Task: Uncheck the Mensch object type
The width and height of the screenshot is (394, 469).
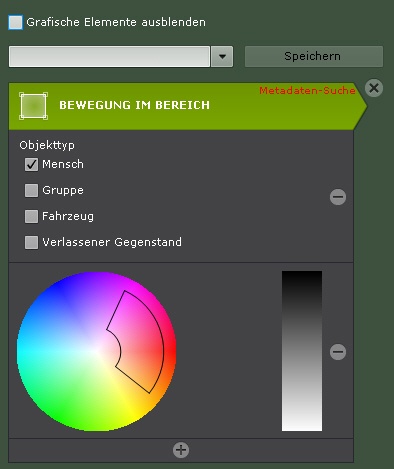Action: pyautogui.click(x=31, y=164)
